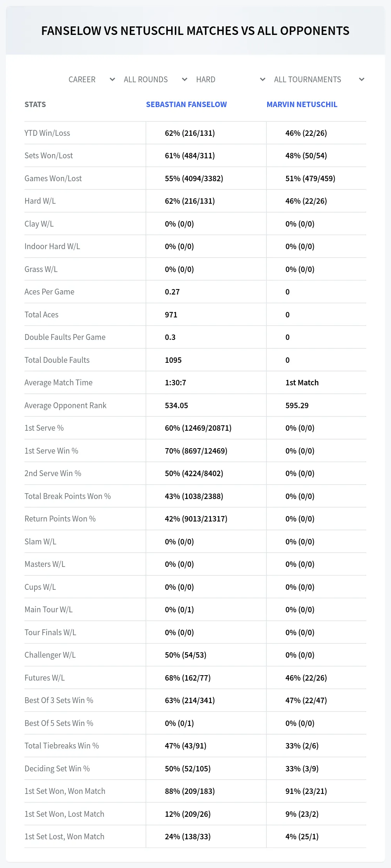This screenshot has height=868, width=391.
Task: Click Fanselow's Challenger W/L value
Action: click(x=185, y=655)
